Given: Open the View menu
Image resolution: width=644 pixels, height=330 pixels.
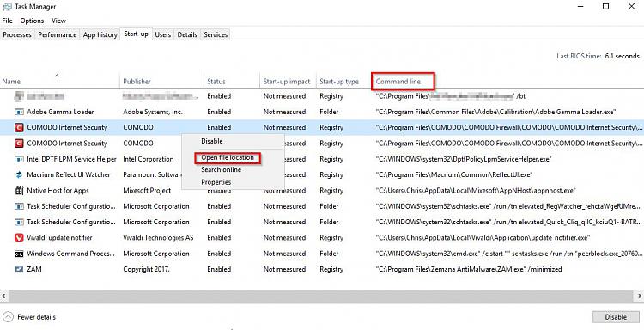Looking at the screenshot, I should tap(58, 21).
